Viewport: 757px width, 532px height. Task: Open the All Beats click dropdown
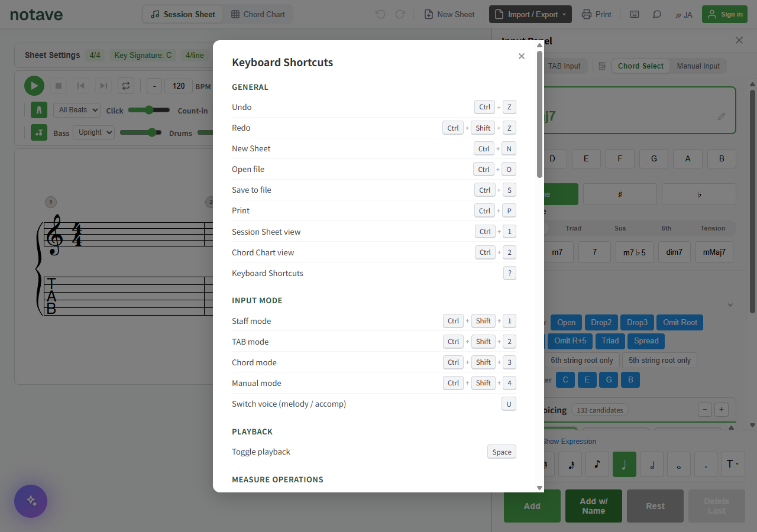coord(77,110)
